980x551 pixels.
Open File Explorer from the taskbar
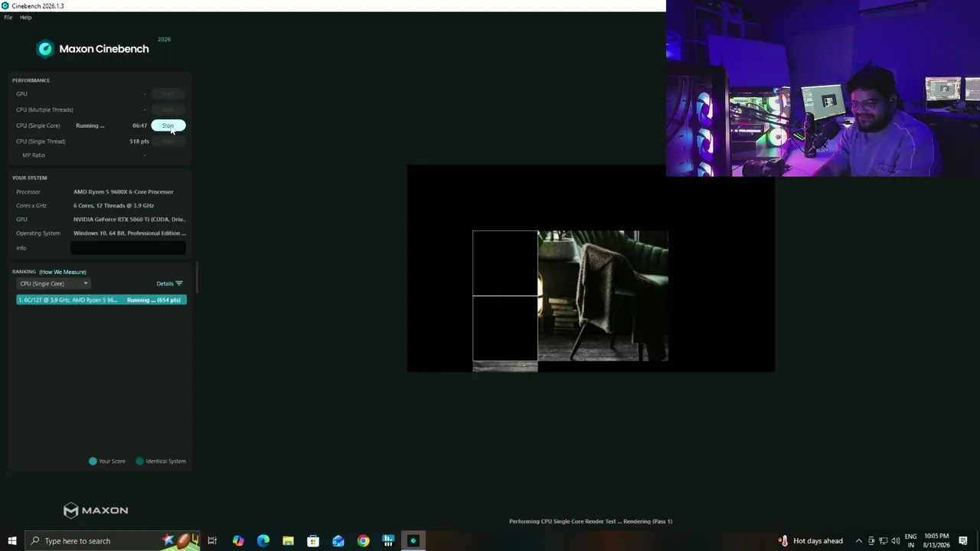click(x=288, y=541)
